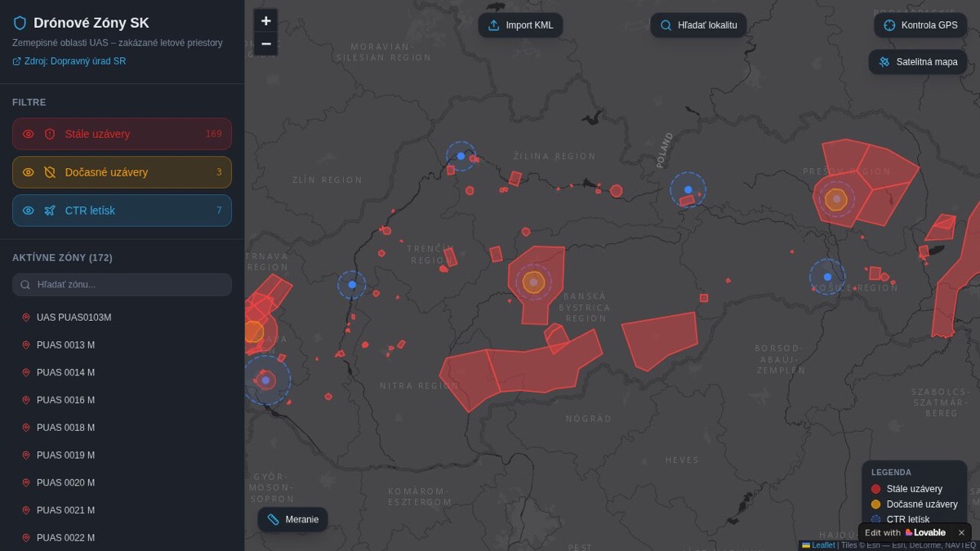This screenshot has width=980, height=551.
Task: Click the pin icon next to PUAS 0013 M
Action: [x=26, y=345]
